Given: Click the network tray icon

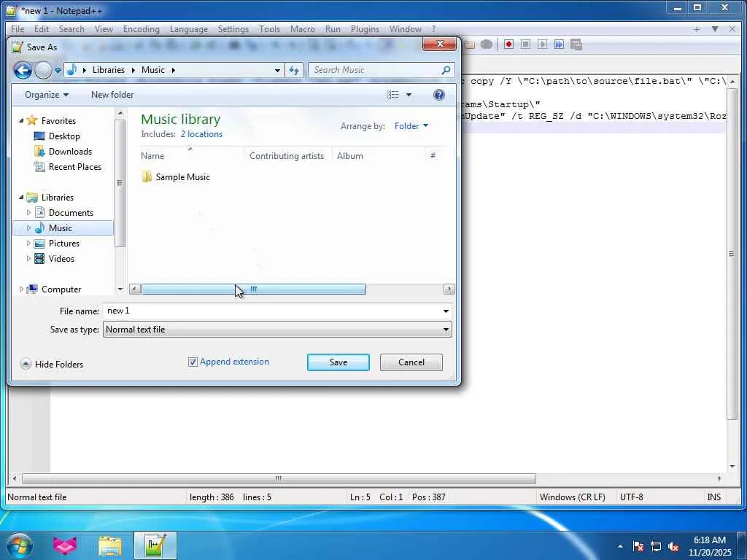Looking at the screenshot, I should (x=656, y=546).
